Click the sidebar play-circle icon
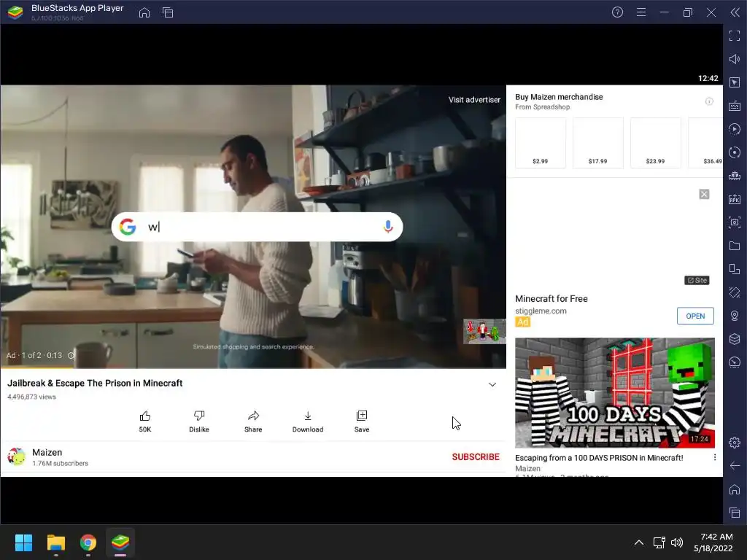Image resolution: width=747 pixels, height=560 pixels. pos(735,129)
